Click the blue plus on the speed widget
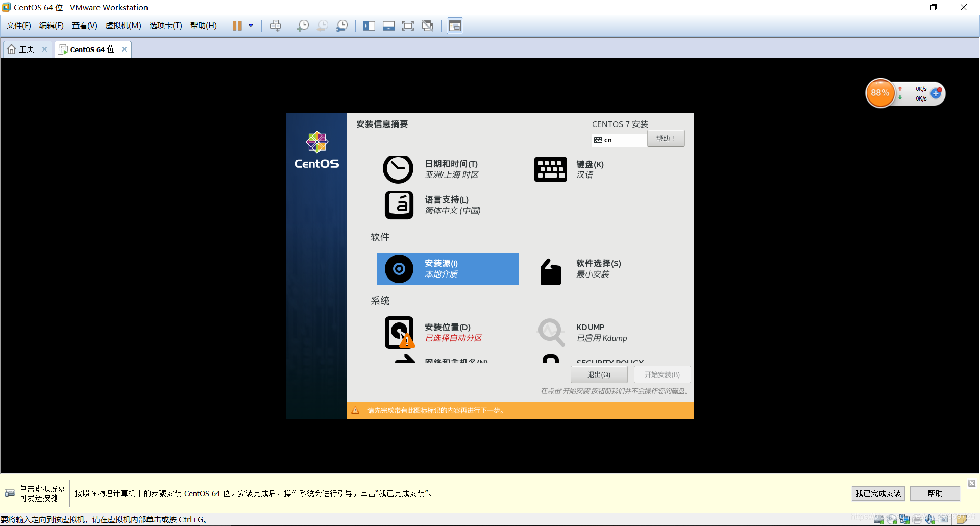This screenshot has height=526, width=980. pos(935,93)
